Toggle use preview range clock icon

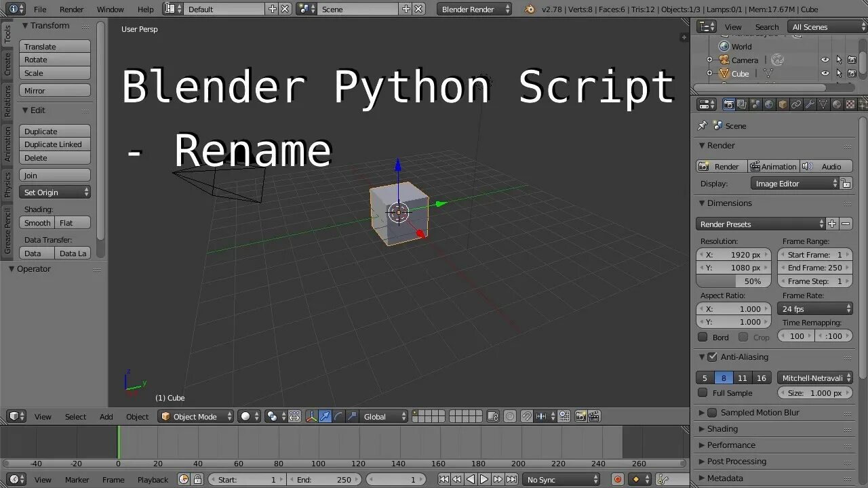[184, 479]
